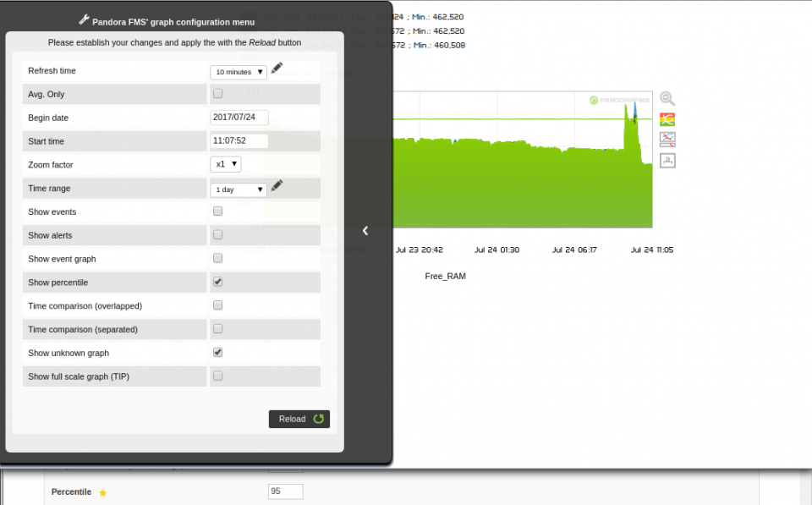This screenshot has height=505, width=812.
Task: Open the Zoom factor dropdown
Action: click(225, 164)
